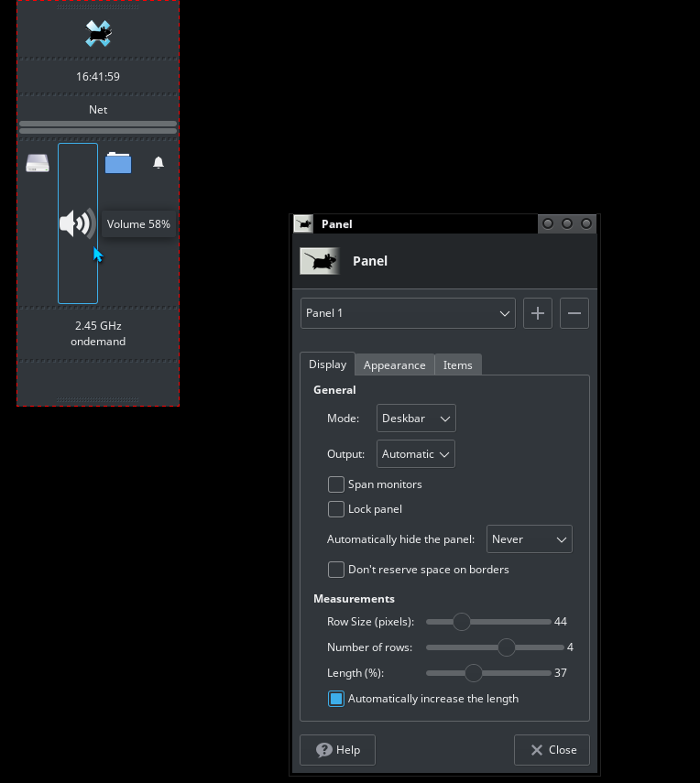Screen dimensions: 700x783
Task: Check Don't reserve space on borders
Action: pos(336,570)
